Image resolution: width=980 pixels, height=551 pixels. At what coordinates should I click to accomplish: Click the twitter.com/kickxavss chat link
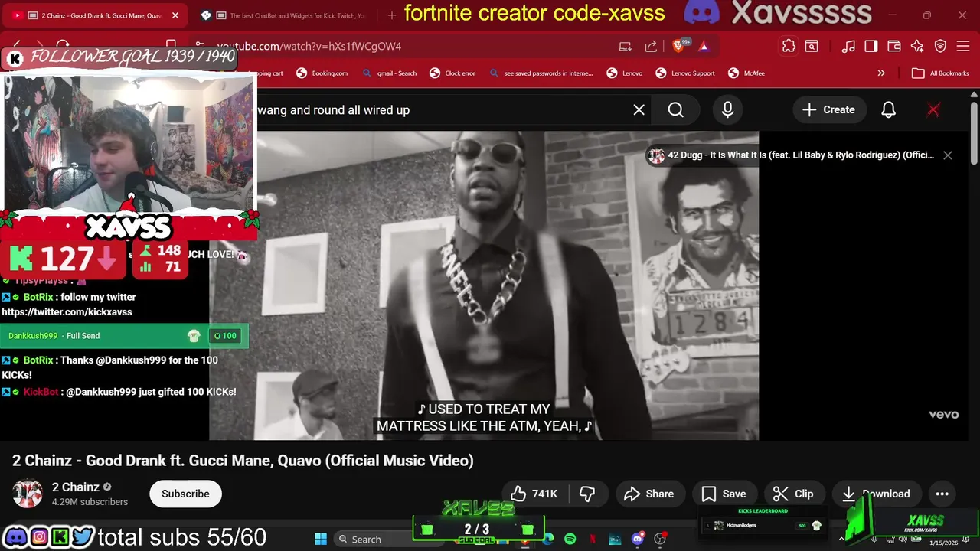click(x=67, y=312)
